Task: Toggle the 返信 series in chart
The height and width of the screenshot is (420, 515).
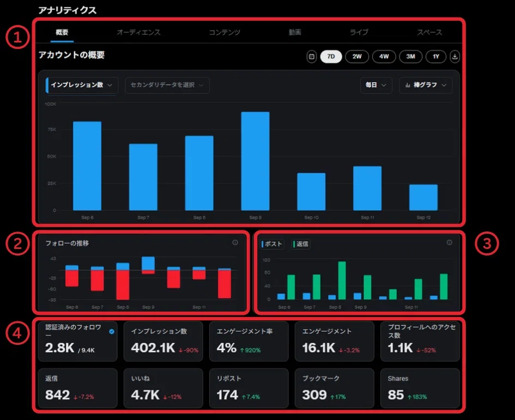Action: pyautogui.click(x=300, y=244)
